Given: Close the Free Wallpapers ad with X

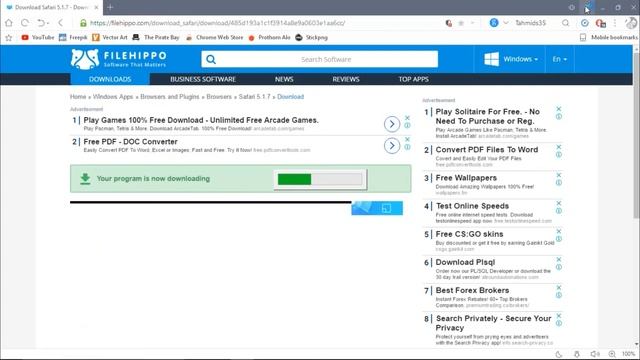Looking at the screenshot, I should 559,175.
